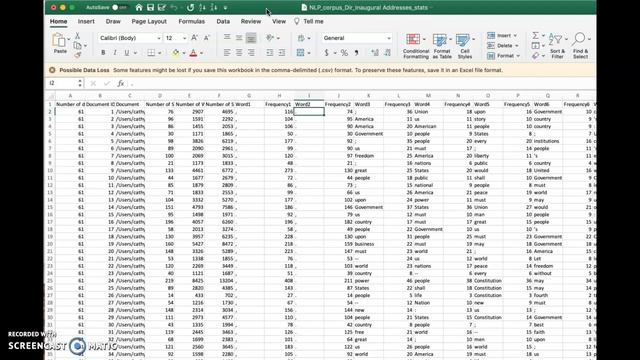Open the Review tab
The image size is (640, 360).
(x=251, y=21)
